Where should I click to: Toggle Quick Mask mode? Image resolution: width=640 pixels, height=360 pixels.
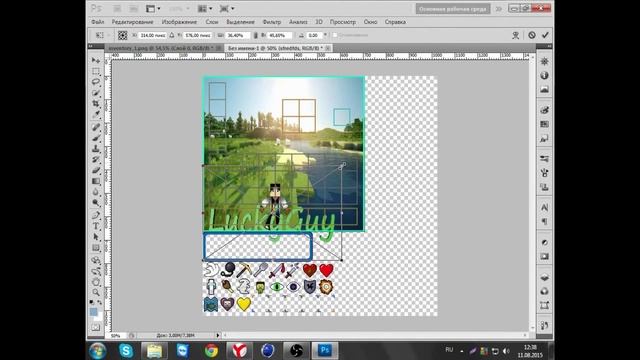(96, 327)
